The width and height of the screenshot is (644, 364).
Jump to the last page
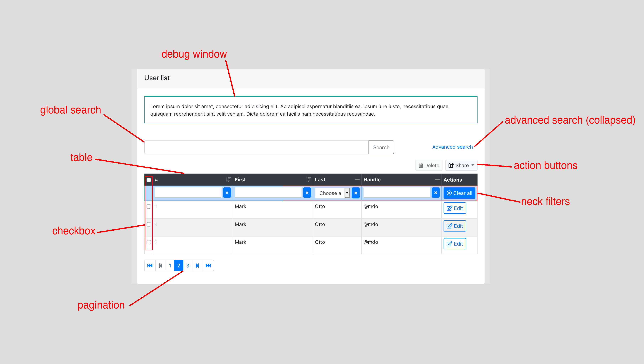tap(208, 265)
